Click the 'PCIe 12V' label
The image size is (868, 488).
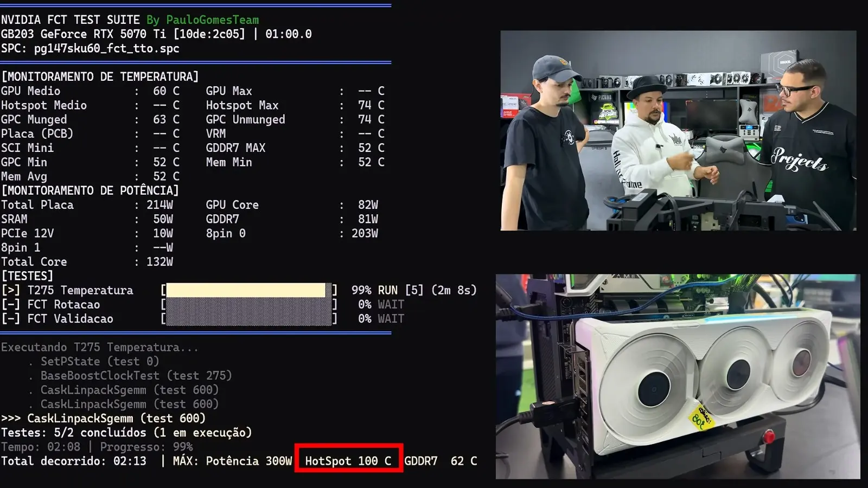click(x=27, y=233)
